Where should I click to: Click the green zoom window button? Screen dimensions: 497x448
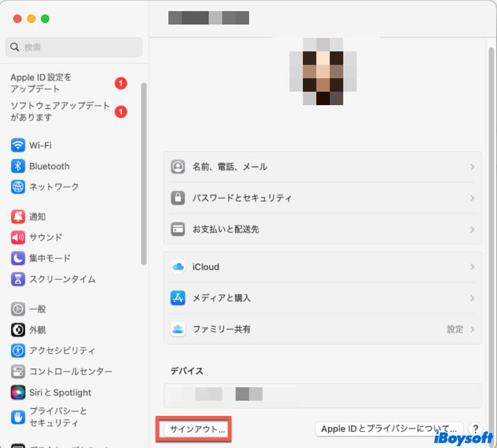tap(46, 19)
